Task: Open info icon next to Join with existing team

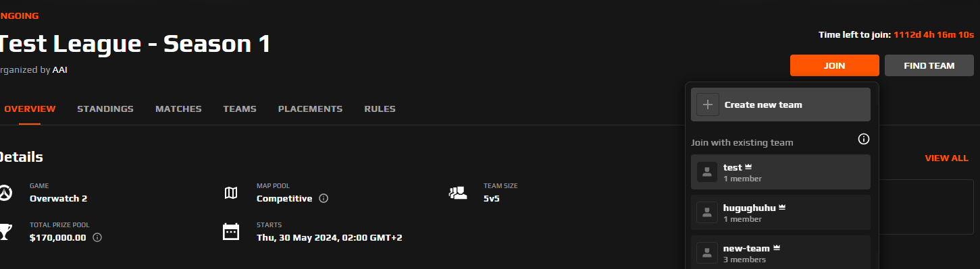Action: 863,139
